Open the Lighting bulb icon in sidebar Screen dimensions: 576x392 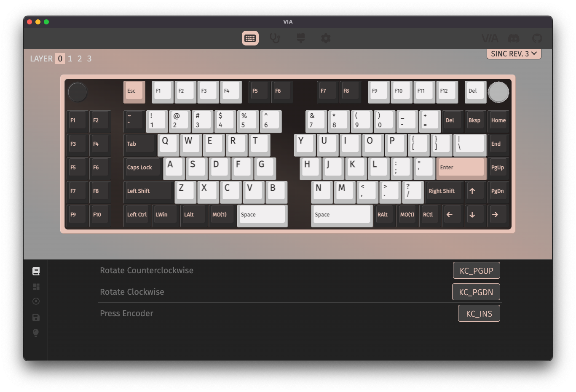coord(36,333)
